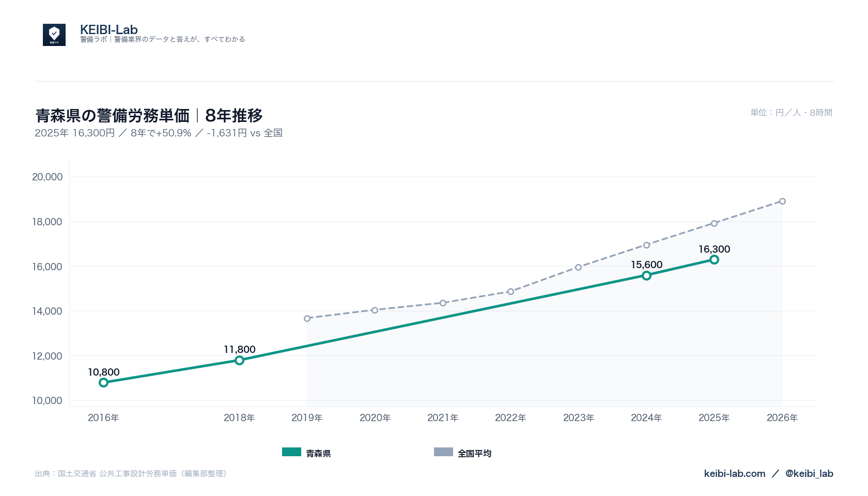
Task: Click the national average marker at 2021年
Action: (443, 303)
